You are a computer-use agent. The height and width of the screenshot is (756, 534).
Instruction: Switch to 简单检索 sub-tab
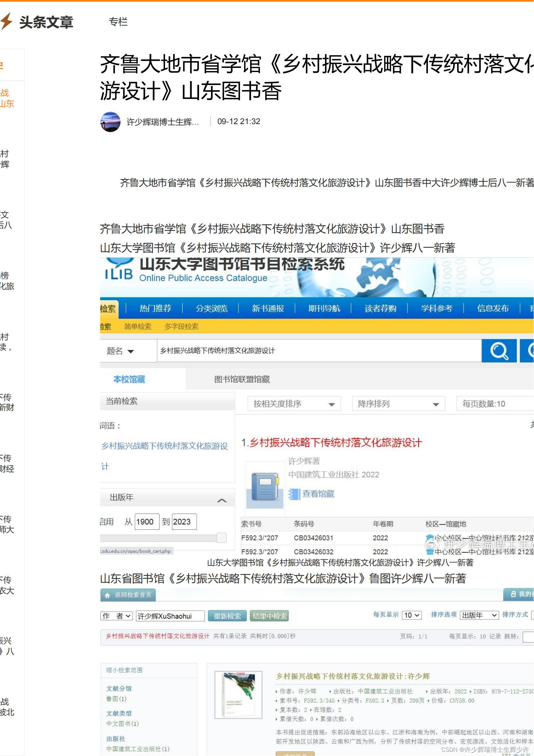pos(138,327)
